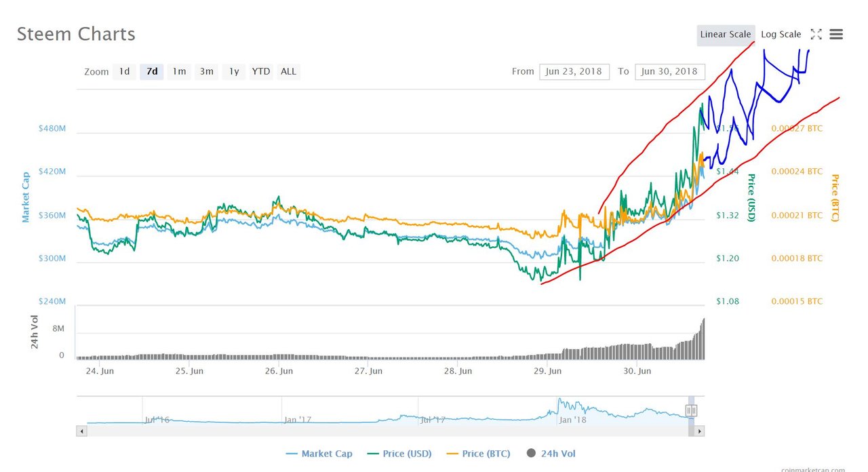
Task: Open the fullscreen expand icon
Action: click(816, 35)
